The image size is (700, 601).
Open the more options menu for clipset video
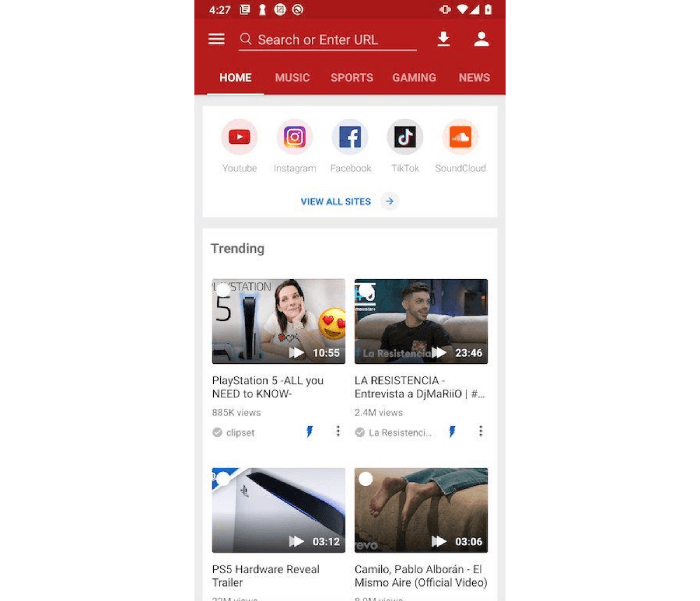338,431
